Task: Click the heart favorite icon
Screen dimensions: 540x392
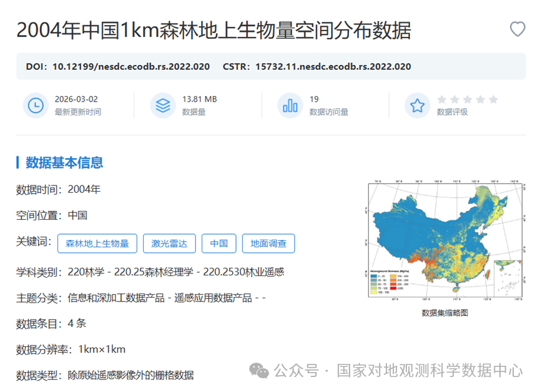Action: pos(517,29)
